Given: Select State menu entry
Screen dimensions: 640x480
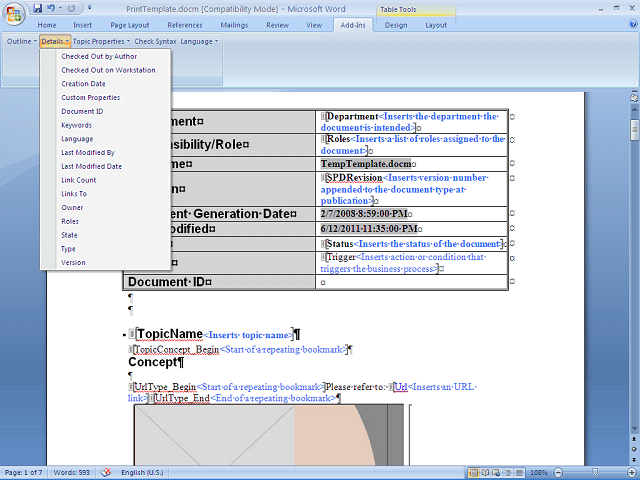Looking at the screenshot, I should (106, 235).
